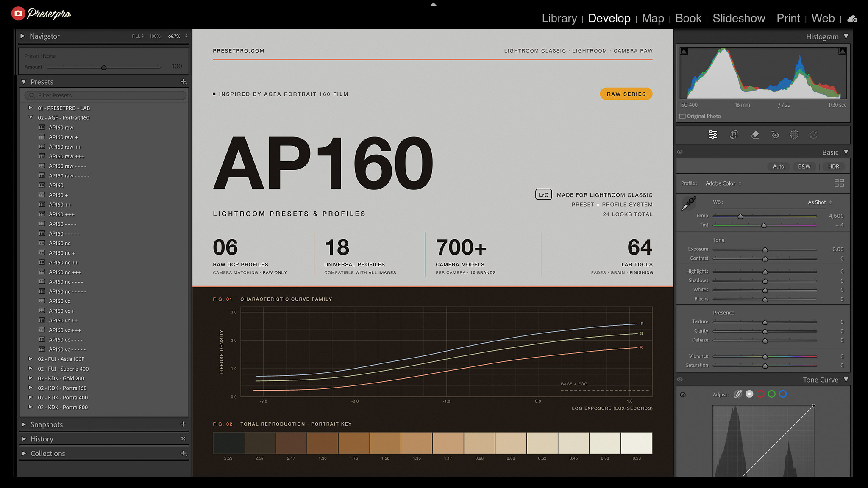
Task: Select the blue channel curve
Action: point(783,394)
